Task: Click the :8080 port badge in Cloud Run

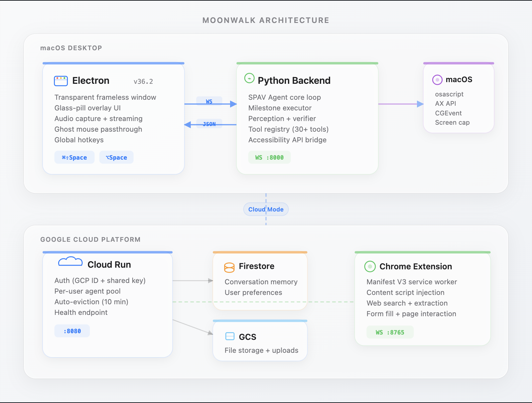Action: point(72,331)
